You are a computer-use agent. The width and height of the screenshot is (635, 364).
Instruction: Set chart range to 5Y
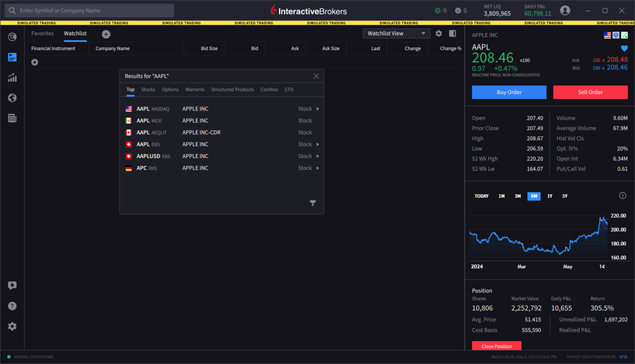(565, 196)
